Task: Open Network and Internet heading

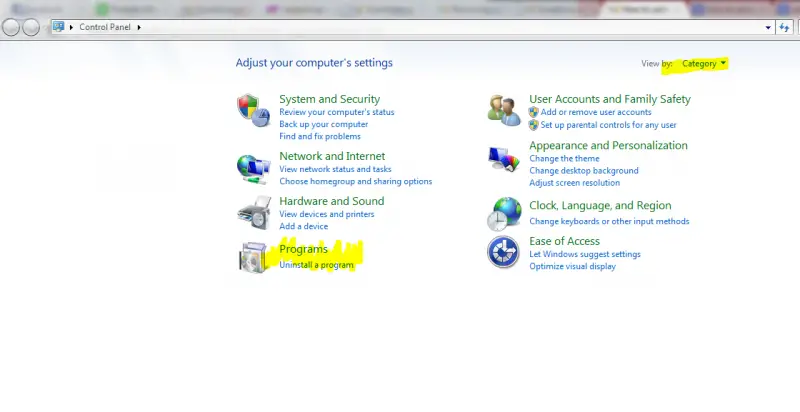Action: [332, 156]
